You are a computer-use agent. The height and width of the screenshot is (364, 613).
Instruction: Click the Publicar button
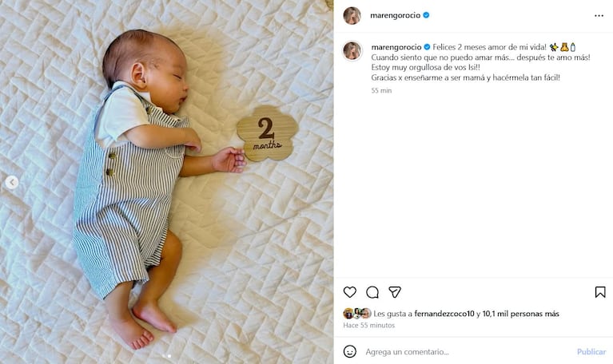point(591,352)
